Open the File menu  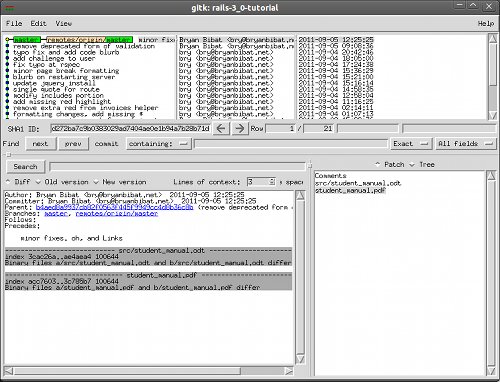14,23
